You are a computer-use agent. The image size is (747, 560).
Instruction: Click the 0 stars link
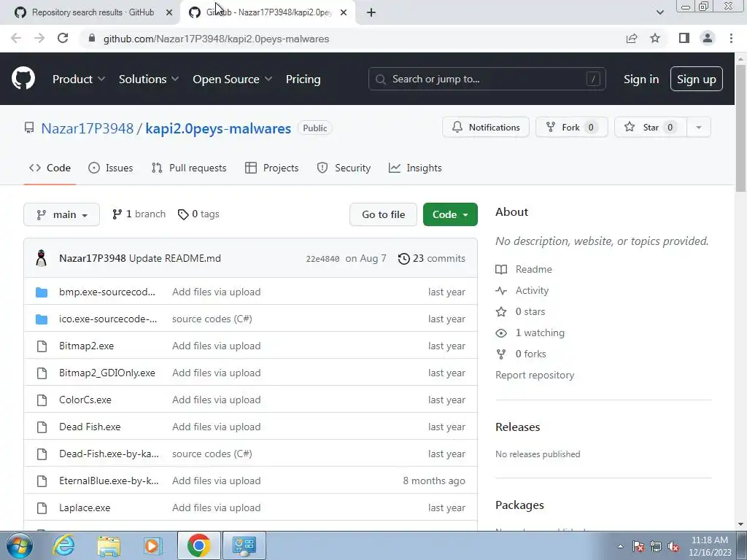point(530,311)
